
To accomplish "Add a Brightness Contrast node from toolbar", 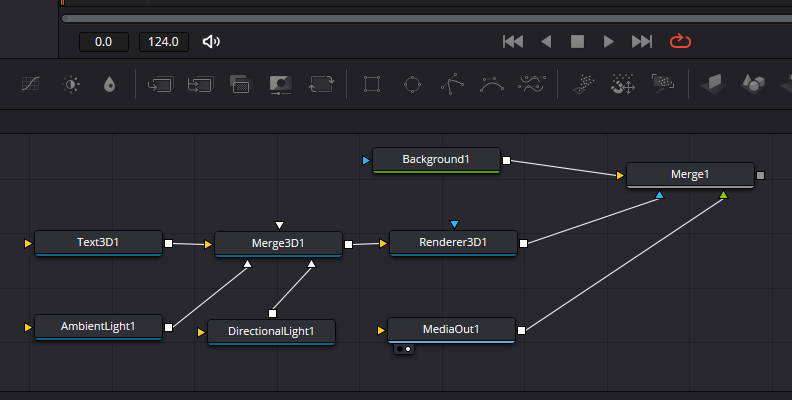I will 71,85.
